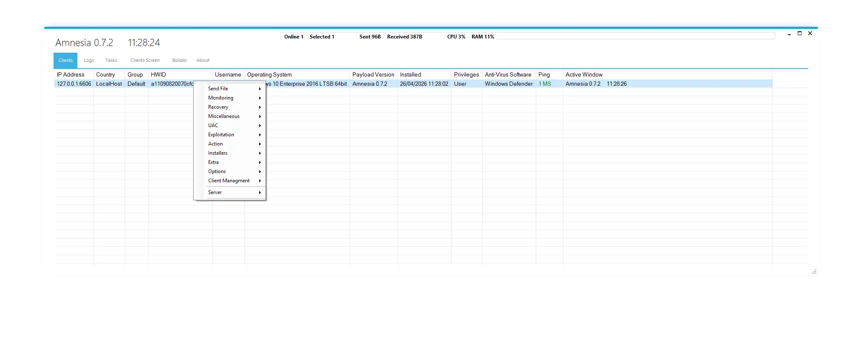Switch to the Logs tab
This screenshot has height=355, width=868.
(x=89, y=60)
